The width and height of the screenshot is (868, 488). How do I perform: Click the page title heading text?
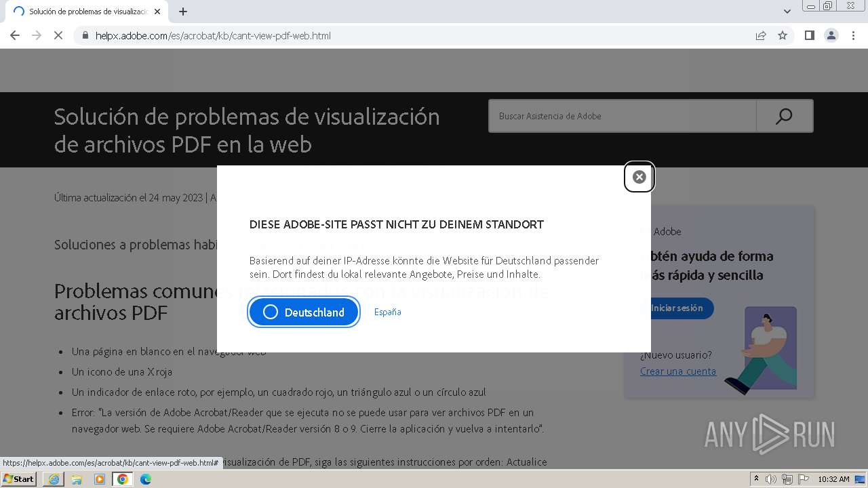[247, 130]
